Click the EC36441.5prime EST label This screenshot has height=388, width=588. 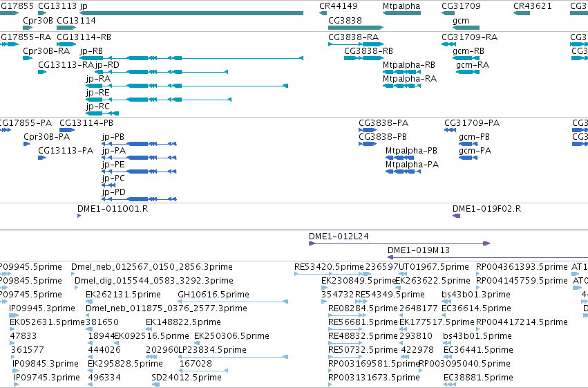tap(478, 350)
